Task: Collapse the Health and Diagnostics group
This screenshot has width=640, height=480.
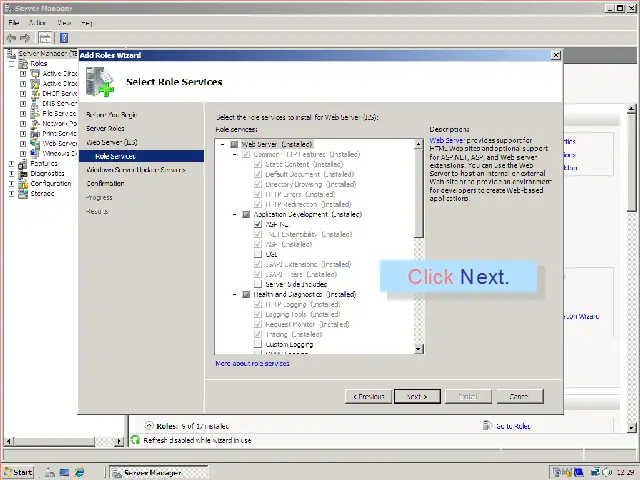Action: pos(234,294)
